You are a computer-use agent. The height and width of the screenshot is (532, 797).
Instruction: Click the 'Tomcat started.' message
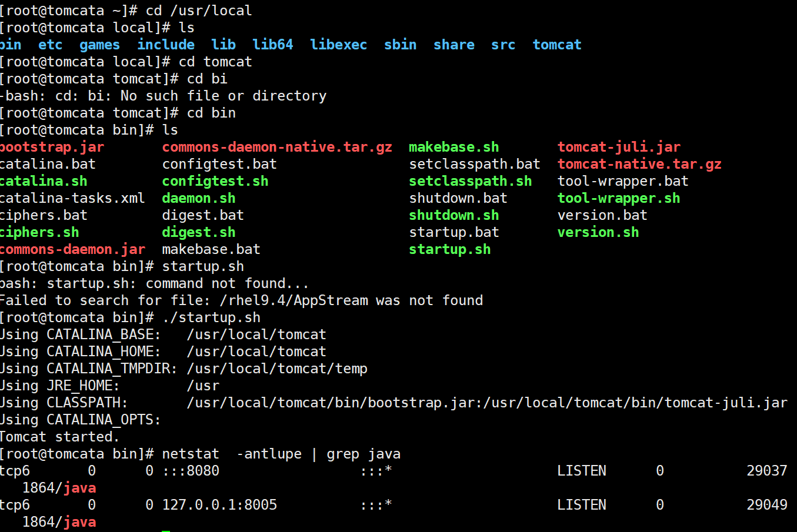pyautogui.click(x=60, y=437)
